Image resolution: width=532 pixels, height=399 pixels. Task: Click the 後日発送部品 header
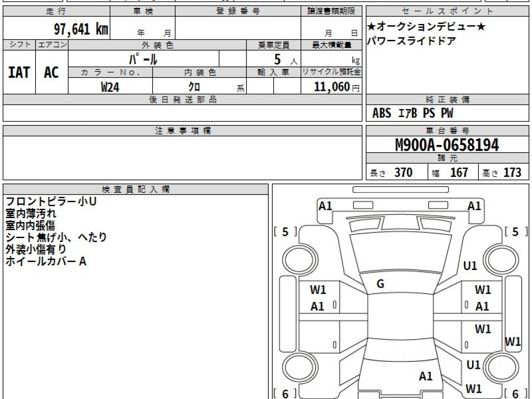pyautogui.click(x=182, y=100)
